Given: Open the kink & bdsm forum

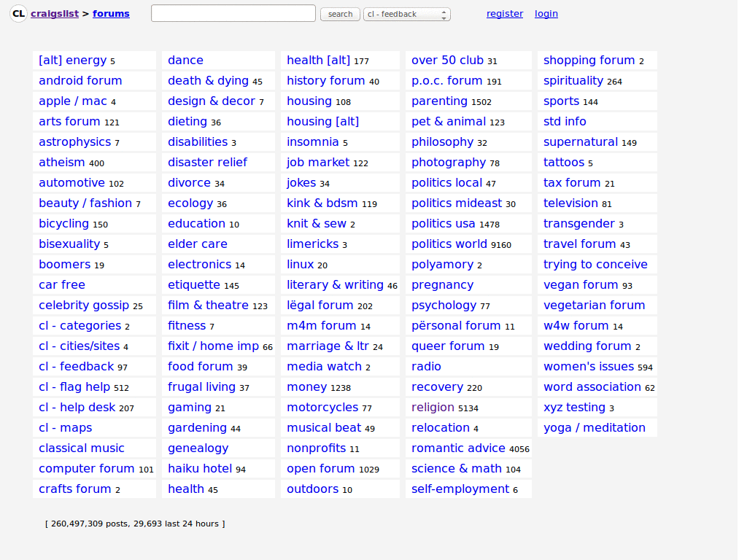Looking at the screenshot, I should point(324,203).
